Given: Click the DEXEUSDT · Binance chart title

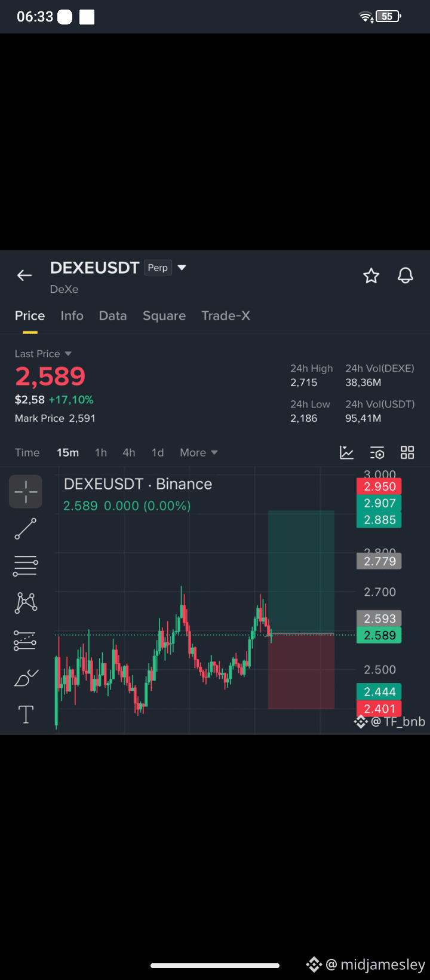Looking at the screenshot, I should point(138,484).
